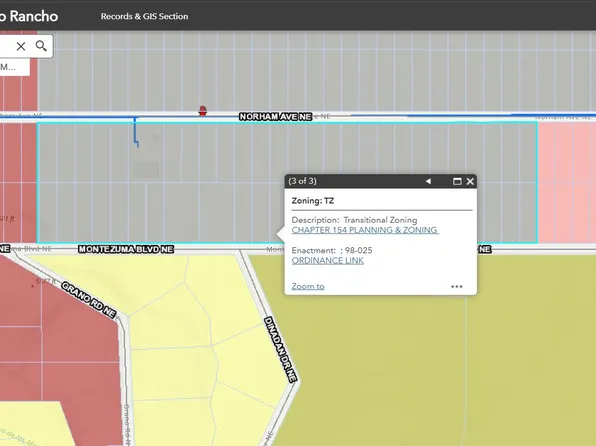Click the search magnifier icon
Viewport: 596px width, 446px height.
tap(41, 46)
